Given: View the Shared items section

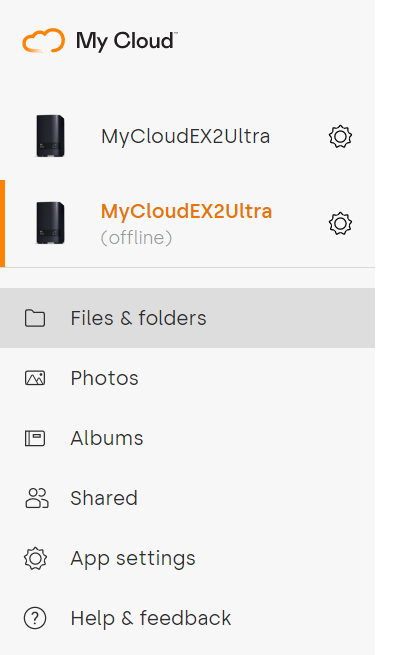Looking at the screenshot, I should pos(188,498).
